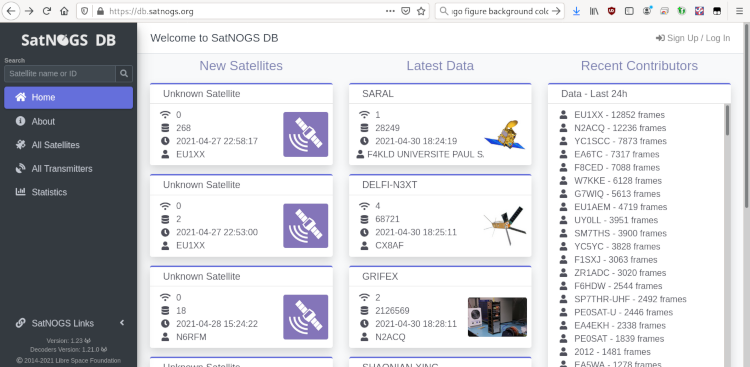750x367 pixels.
Task: Open the DELFI-N3XT card title
Action: (389, 185)
